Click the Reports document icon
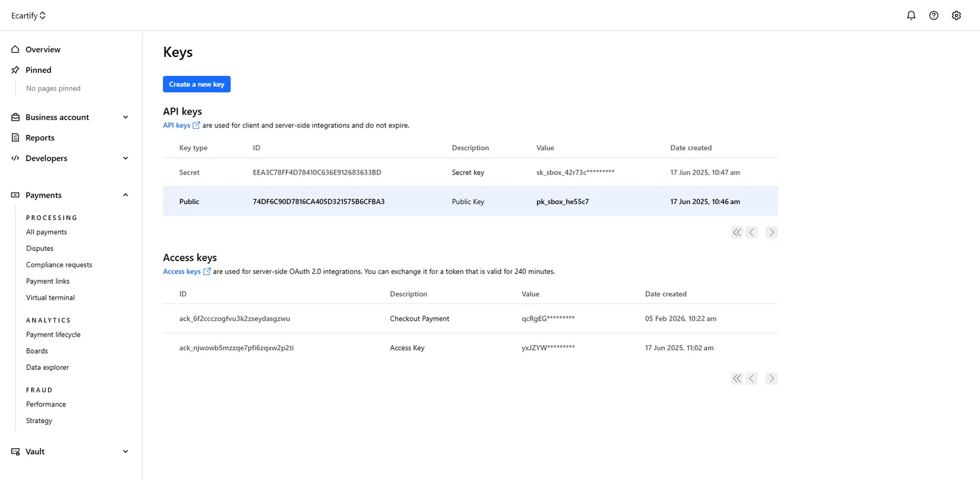980x480 pixels. tap(15, 138)
